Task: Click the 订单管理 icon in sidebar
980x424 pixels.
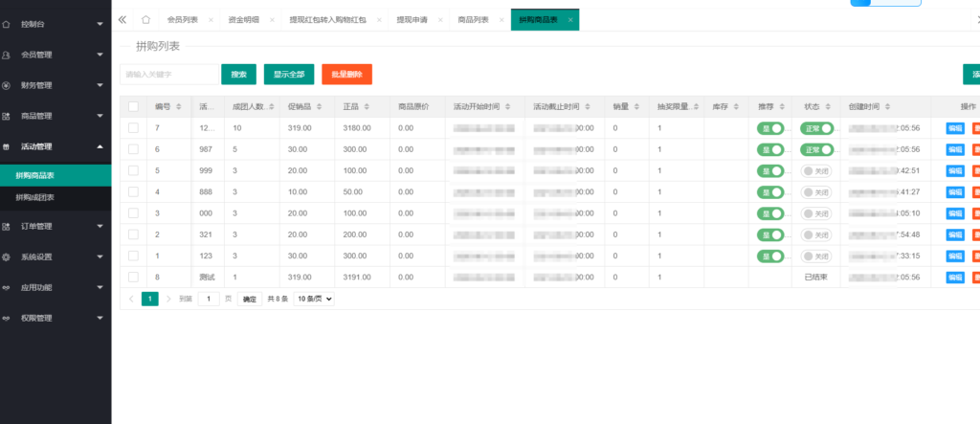Action: point(7,227)
